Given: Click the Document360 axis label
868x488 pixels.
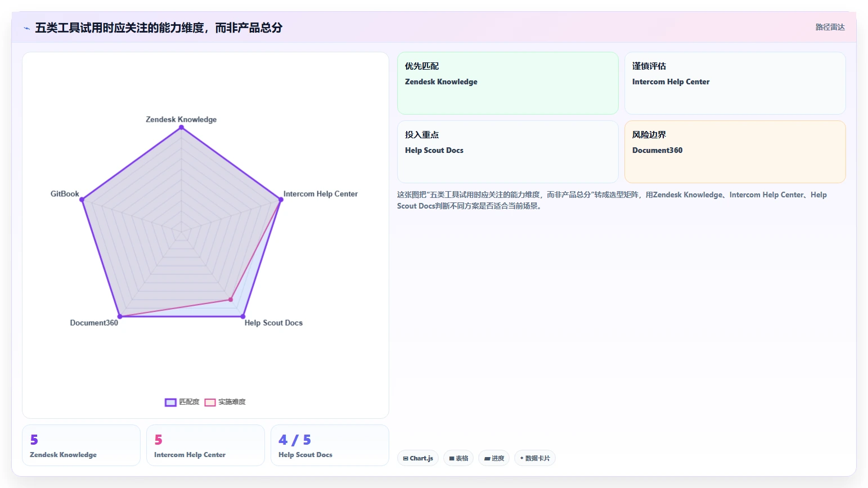Looking at the screenshot, I should (x=94, y=323).
